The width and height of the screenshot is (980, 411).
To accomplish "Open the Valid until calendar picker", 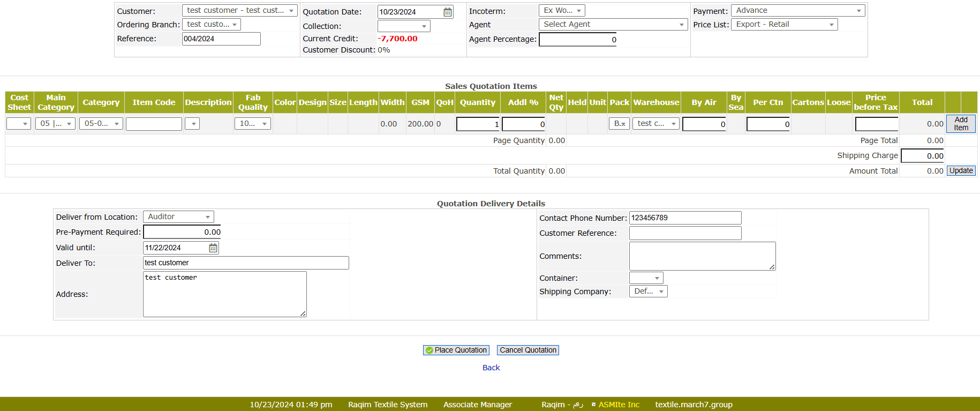I will tap(213, 248).
